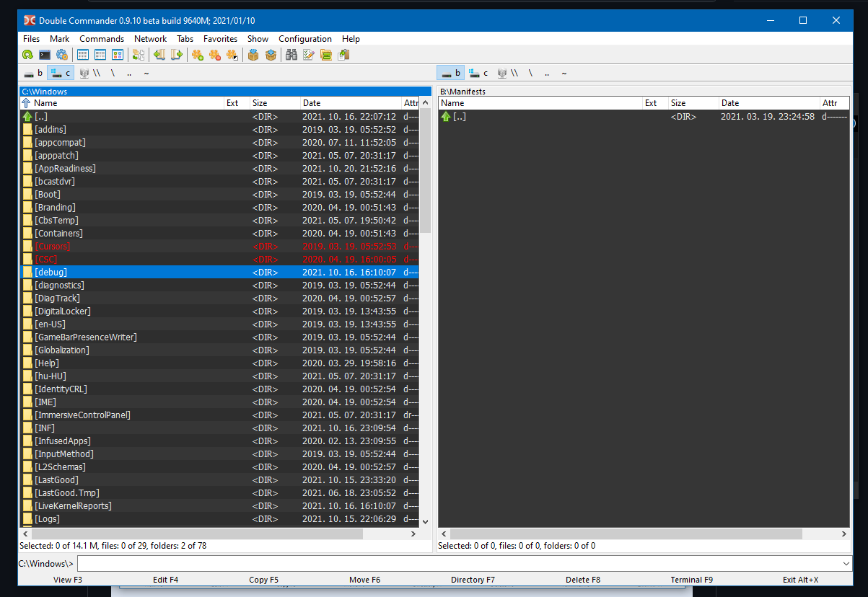Go to root directory in right panel
The height and width of the screenshot is (597, 868).
point(530,73)
